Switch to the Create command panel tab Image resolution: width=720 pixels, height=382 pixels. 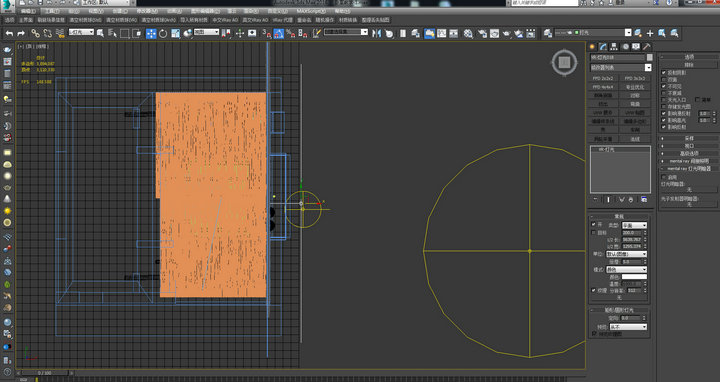592,46
